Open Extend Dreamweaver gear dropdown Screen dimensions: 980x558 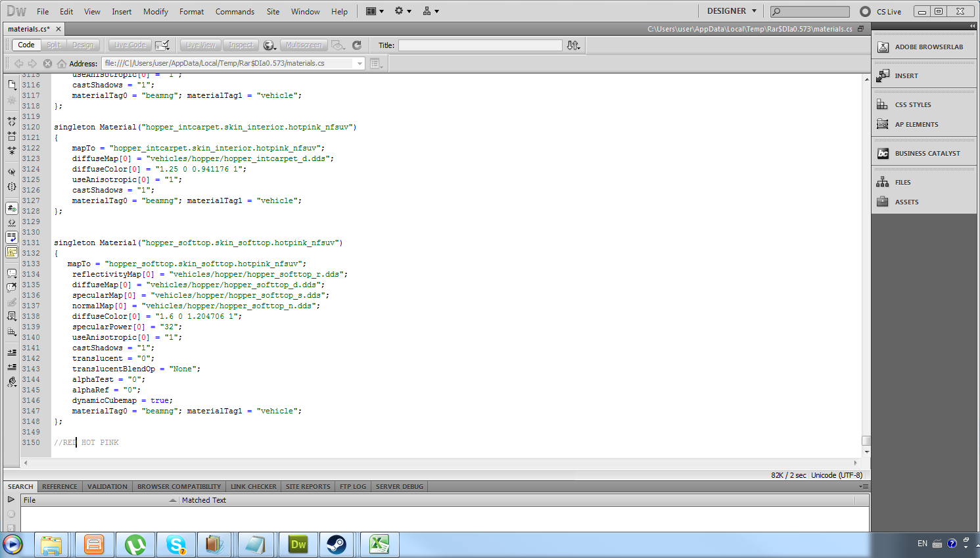(x=403, y=11)
